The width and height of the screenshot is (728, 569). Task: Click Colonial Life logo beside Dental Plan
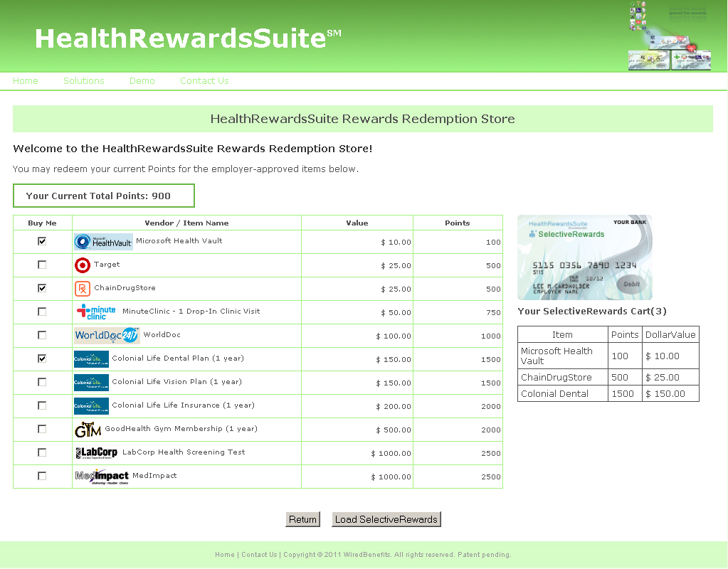(92, 358)
